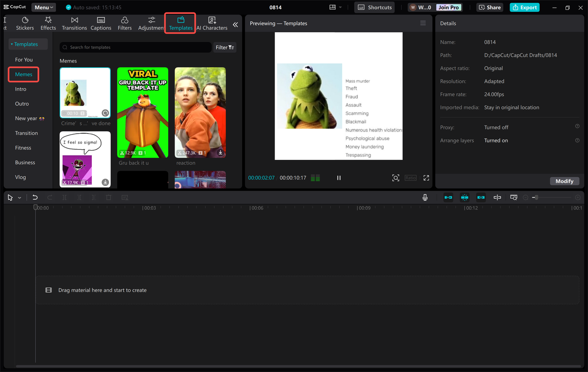Toggle the auto-linking timeline option
The height and width of the screenshot is (372, 588).
click(481, 197)
